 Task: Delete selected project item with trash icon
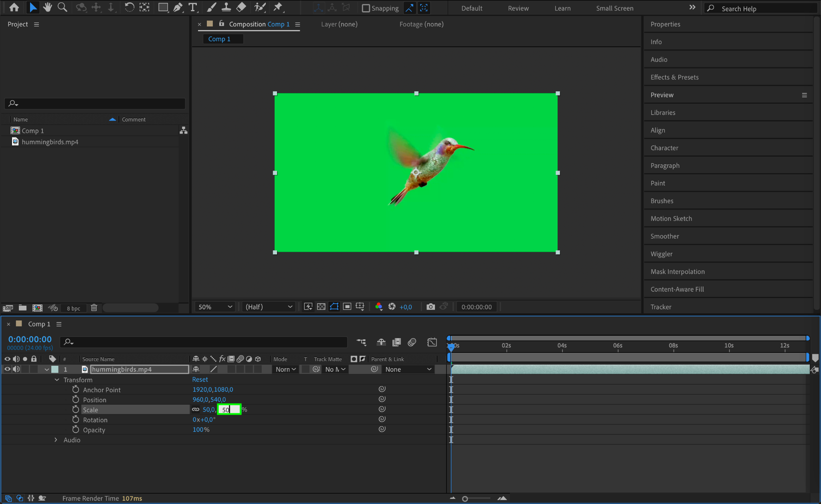pos(94,308)
